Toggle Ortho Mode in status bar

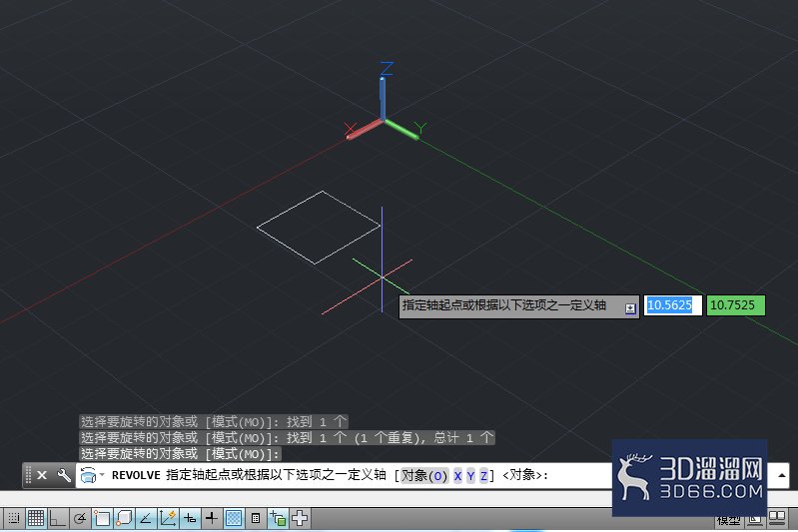pos(57,518)
